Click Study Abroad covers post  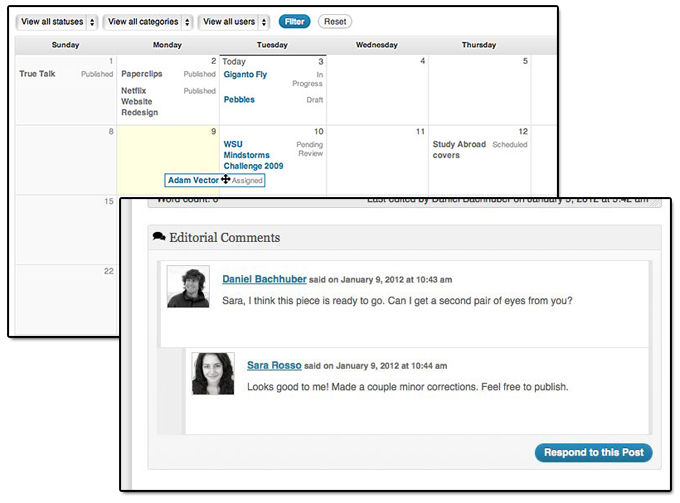459,150
